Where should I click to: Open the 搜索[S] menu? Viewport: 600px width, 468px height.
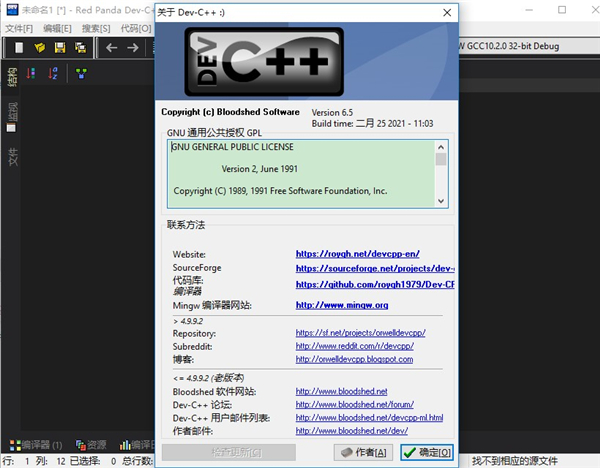coord(96,28)
